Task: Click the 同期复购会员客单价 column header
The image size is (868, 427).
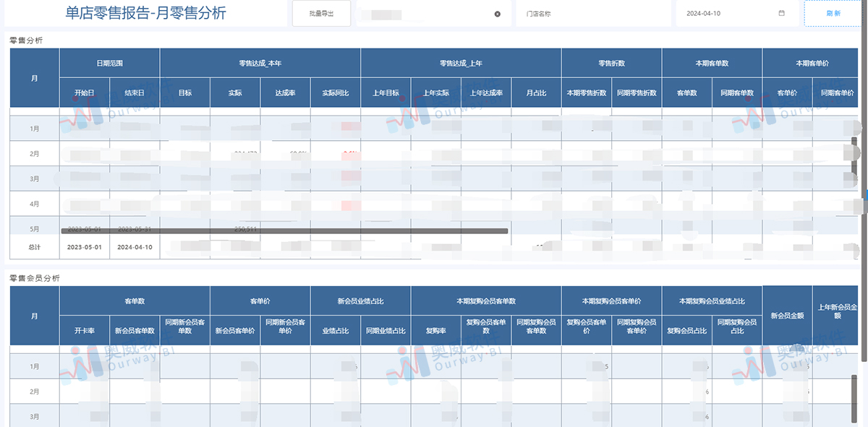Action: click(x=637, y=331)
